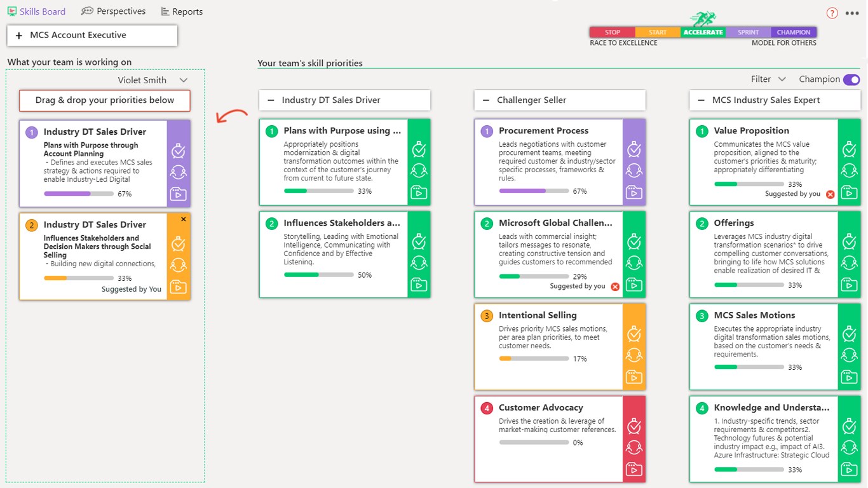Click people icon on Intentional Selling card
Image resolution: width=868 pixels, height=488 pixels.
point(634,355)
